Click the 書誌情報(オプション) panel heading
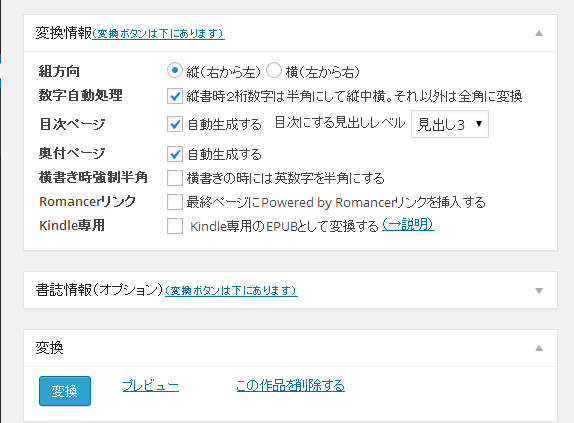Image resolution: width=574 pixels, height=423 pixels. pyautogui.click(x=99, y=290)
